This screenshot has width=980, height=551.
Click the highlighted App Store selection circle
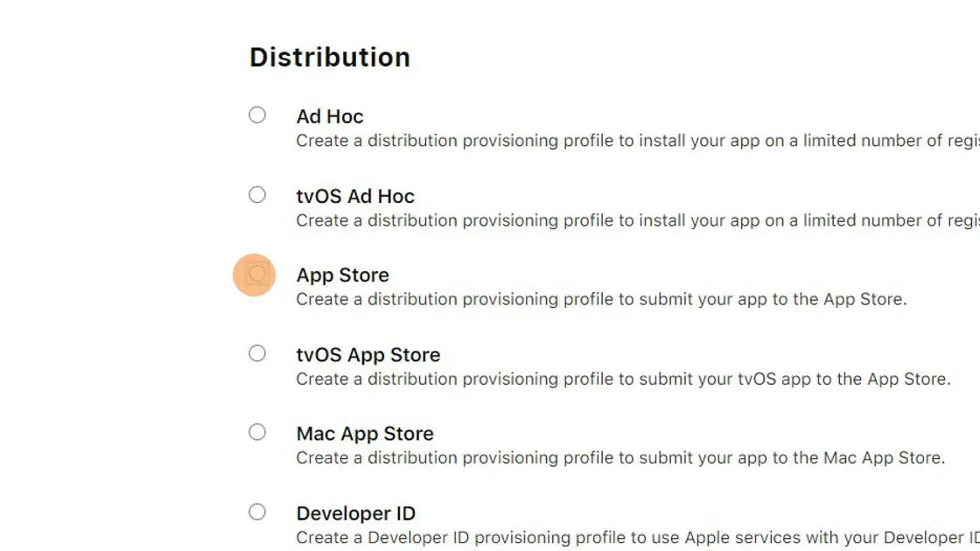pyautogui.click(x=256, y=274)
